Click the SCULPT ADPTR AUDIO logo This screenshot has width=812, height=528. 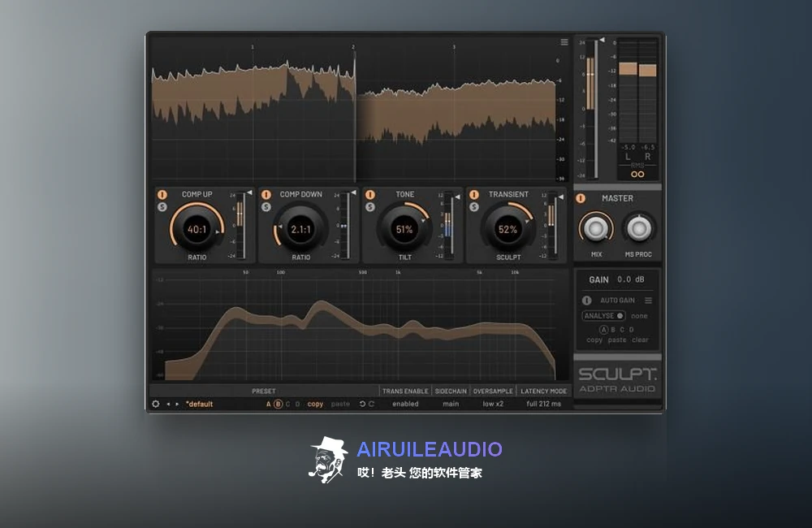[x=617, y=380]
